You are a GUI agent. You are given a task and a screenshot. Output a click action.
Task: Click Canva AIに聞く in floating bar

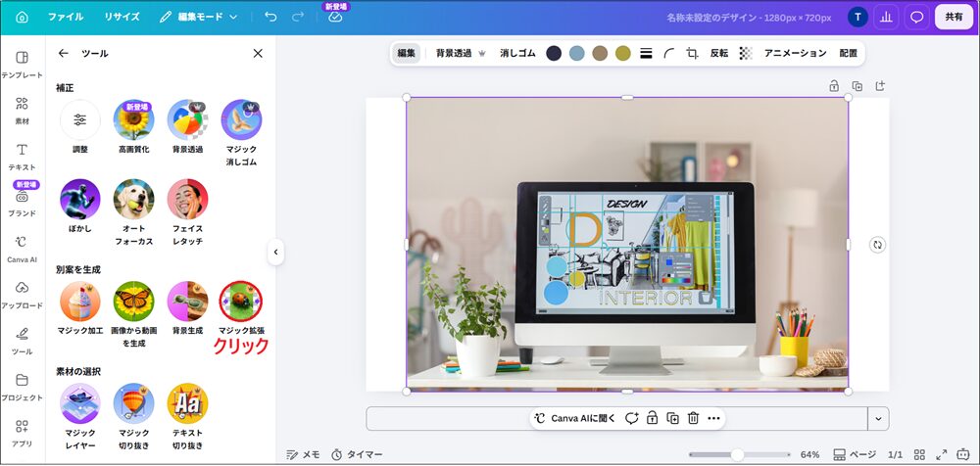[x=575, y=419]
